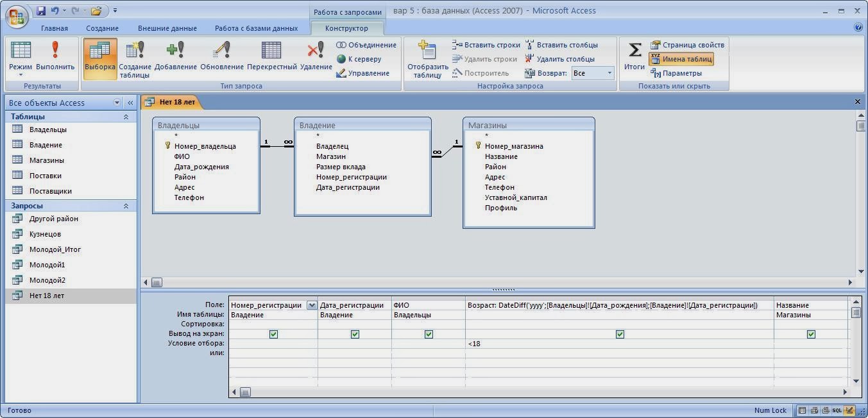Collapse the Таблицы group

(126, 117)
